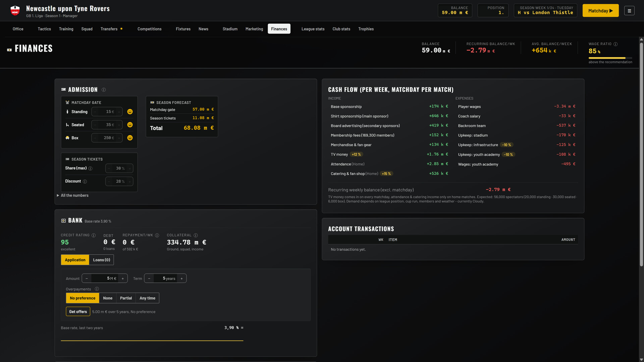The height and width of the screenshot is (362, 644).
Task: Select None overpayment option
Action: tap(108, 298)
